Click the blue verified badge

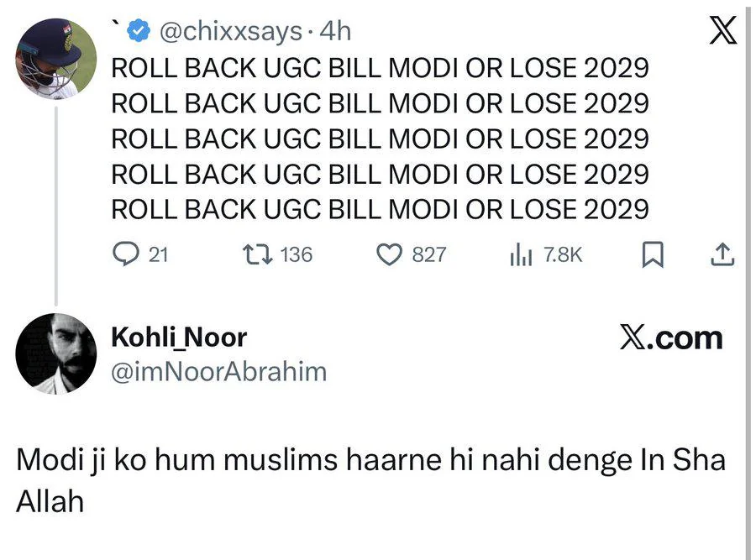pyautogui.click(x=139, y=32)
